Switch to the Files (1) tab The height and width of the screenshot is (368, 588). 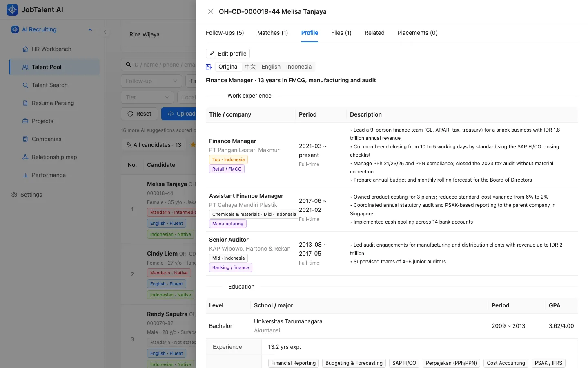(x=341, y=33)
